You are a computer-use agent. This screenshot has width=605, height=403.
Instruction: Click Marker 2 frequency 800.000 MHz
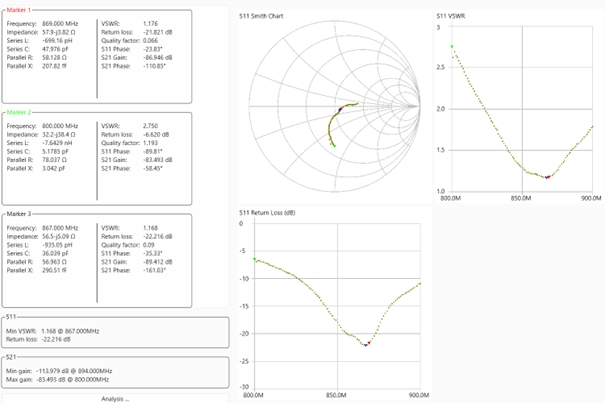(x=60, y=126)
